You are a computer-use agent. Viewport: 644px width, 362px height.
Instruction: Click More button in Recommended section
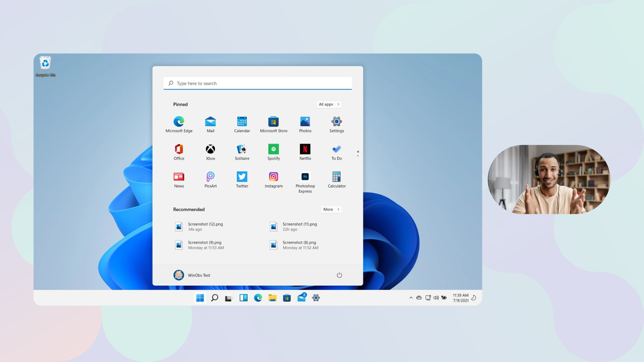[x=332, y=209]
